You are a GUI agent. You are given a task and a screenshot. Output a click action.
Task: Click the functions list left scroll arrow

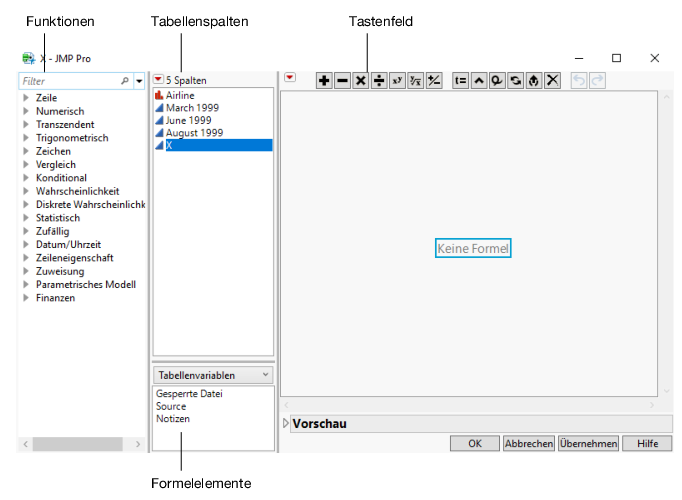(26, 444)
